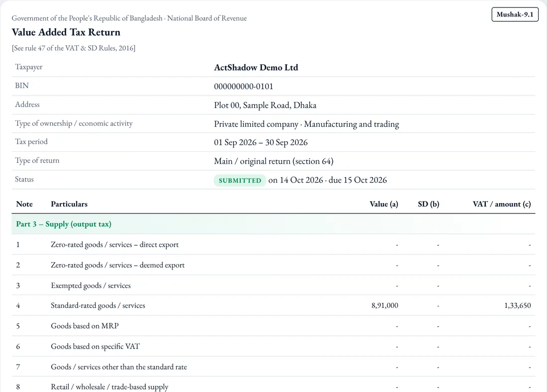Select the Value Added Tax Return heading
This screenshot has width=547, height=392.
(x=66, y=32)
